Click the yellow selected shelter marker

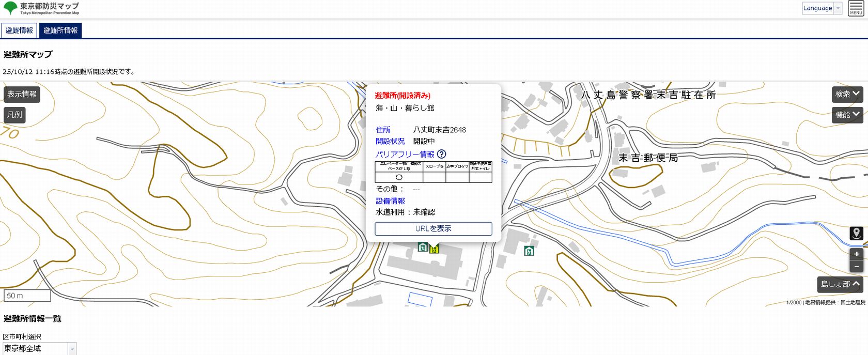click(x=434, y=249)
